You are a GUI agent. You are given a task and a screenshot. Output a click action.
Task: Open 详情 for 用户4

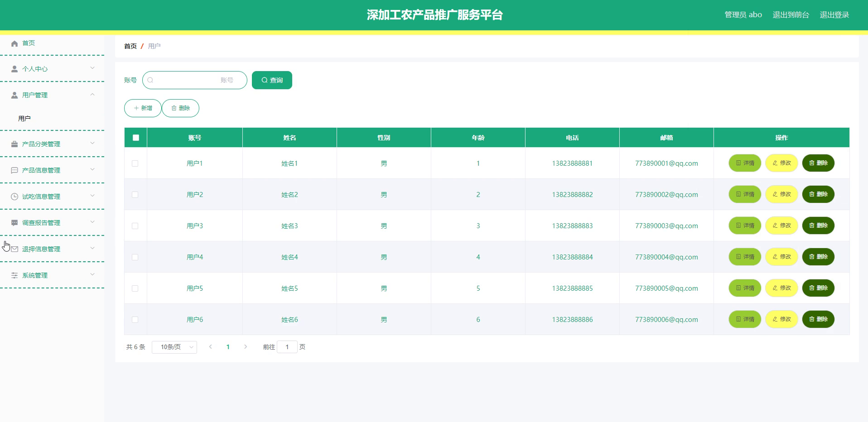click(x=745, y=257)
